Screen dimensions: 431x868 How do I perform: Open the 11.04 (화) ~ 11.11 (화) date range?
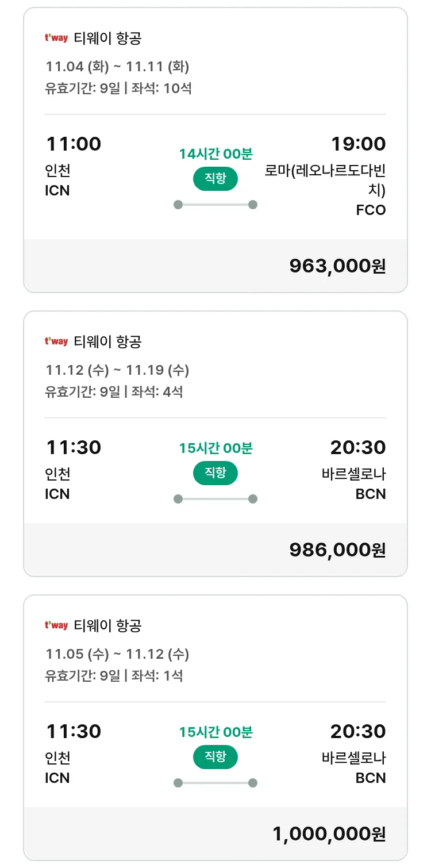(117, 67)
